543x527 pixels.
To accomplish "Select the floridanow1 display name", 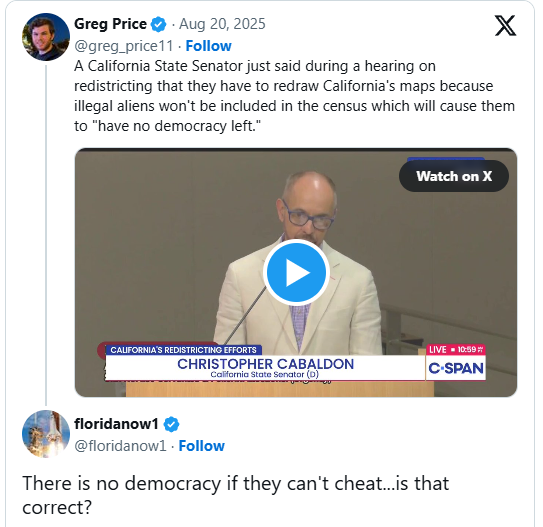I will click(x=116, y=424).
